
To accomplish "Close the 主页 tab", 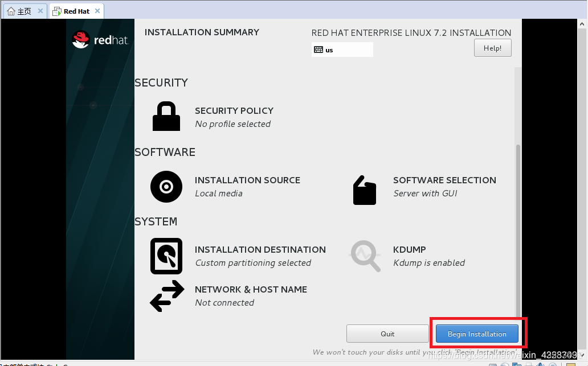I will tap(40, 11).
